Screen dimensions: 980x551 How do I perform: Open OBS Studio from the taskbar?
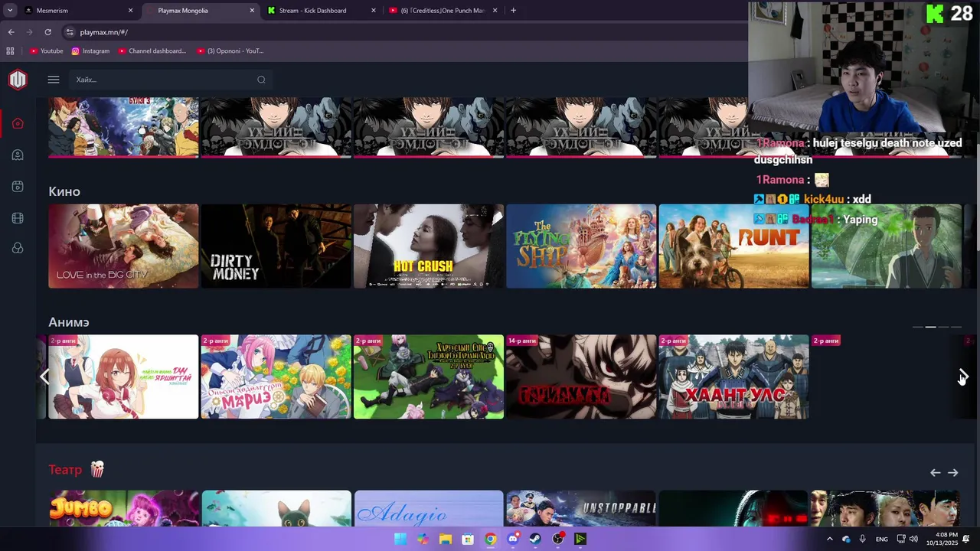[x=558, y=539]
